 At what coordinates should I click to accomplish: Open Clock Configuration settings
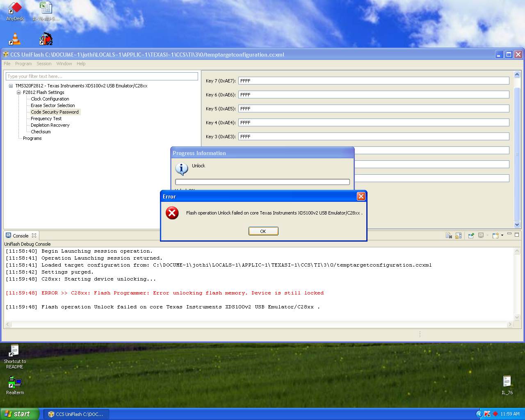pos(50,99)
